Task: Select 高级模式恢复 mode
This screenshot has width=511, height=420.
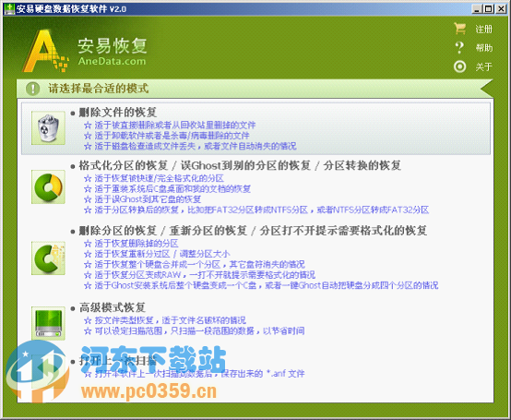Action: point(113,307)
